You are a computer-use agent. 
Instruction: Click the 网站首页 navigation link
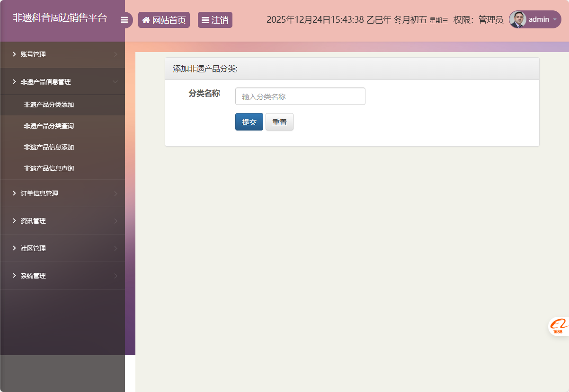tap(164, 19)
